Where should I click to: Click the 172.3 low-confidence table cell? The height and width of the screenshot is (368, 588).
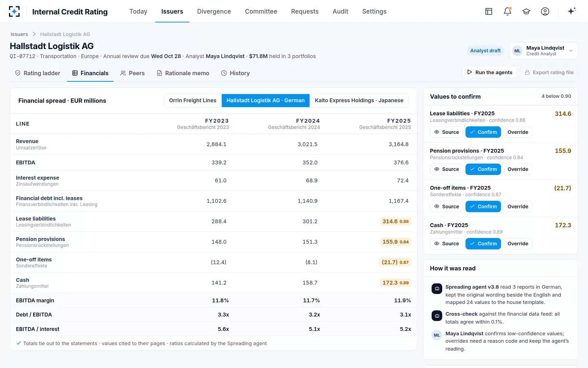point(395,283)
